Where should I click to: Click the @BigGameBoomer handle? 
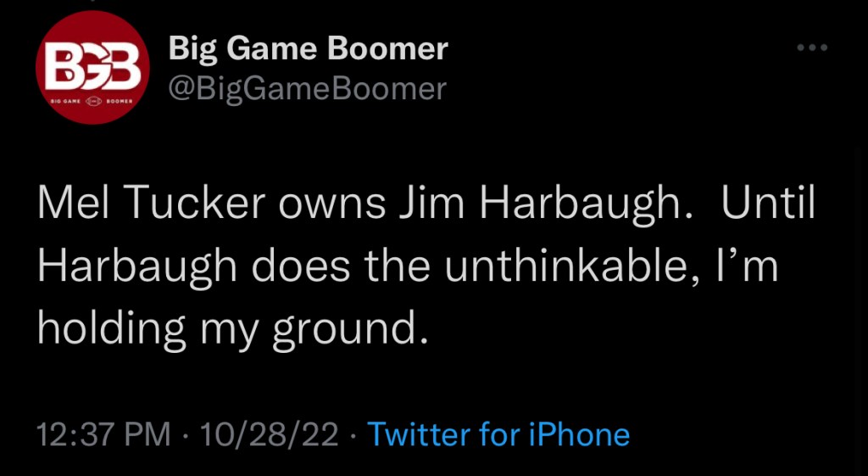click(308, 88)
